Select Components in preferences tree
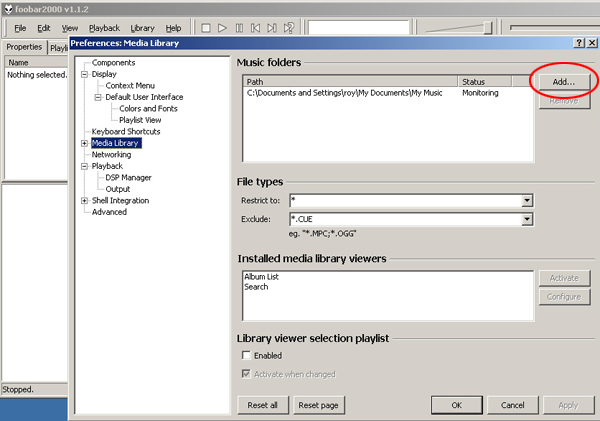Image resolution: width=600 pixels, height=421 pixels. pyautogui.click(x=113, y=62)
